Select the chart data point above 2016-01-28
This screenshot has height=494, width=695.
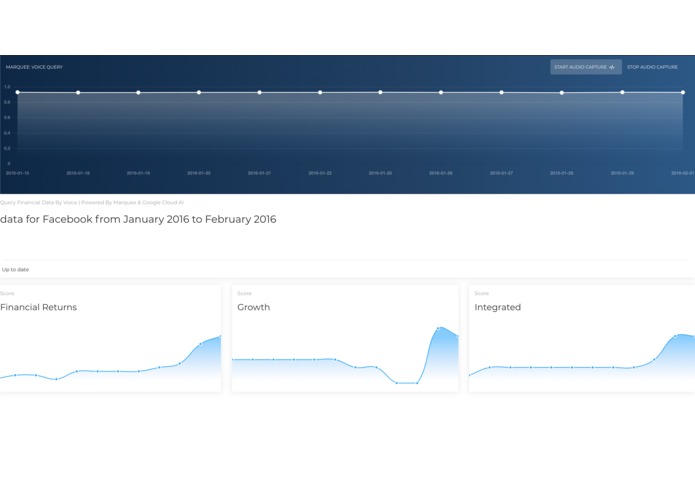(x=562, y=93)
